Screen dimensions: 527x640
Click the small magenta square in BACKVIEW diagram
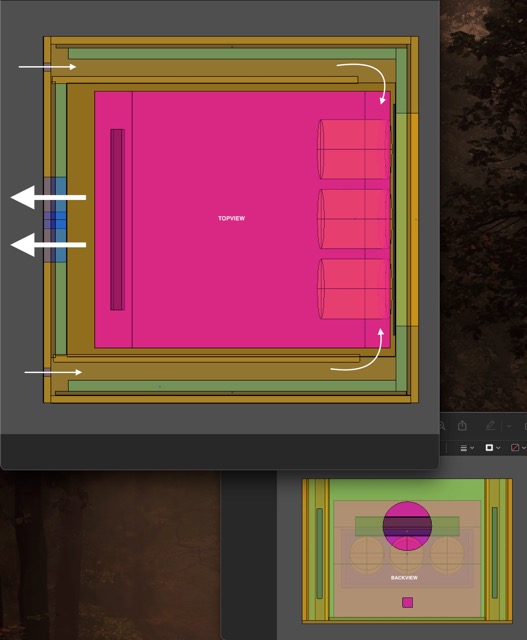click(x=407, y=602)
